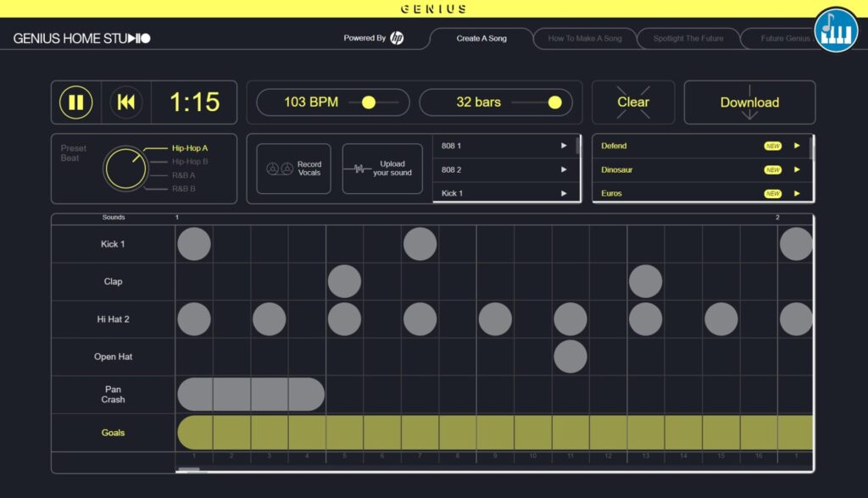Toggle Clap note on step 5
The width and height of the screenshot is (868, 498).
pos(344,282)
